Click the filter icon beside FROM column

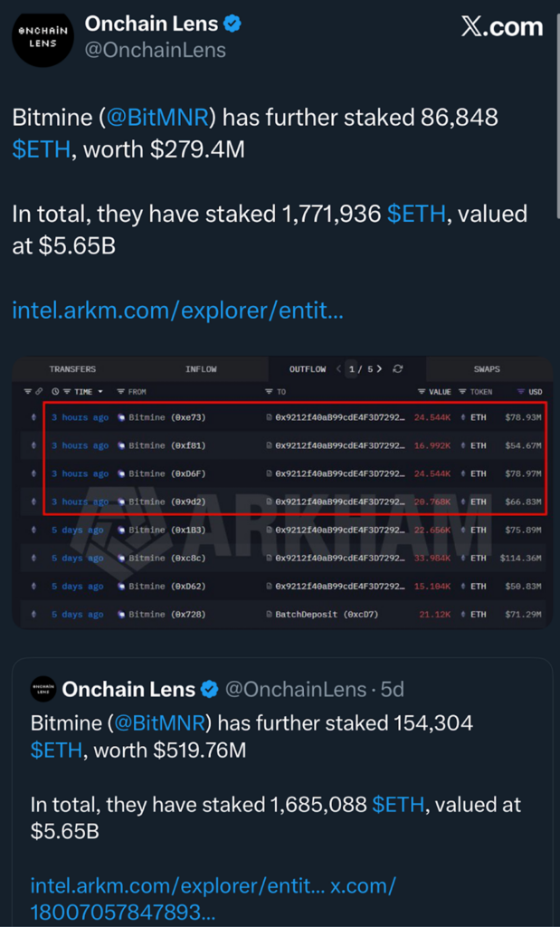[x=120, y=392]
